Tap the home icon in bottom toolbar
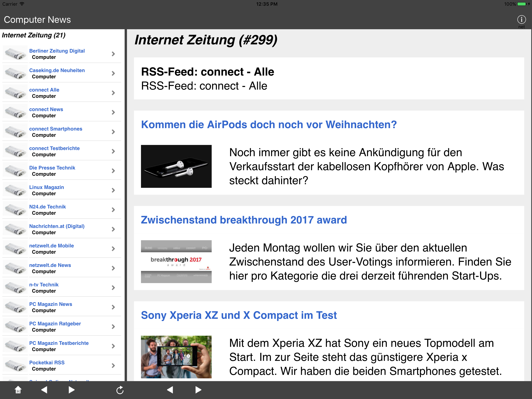 pos(18,390)
